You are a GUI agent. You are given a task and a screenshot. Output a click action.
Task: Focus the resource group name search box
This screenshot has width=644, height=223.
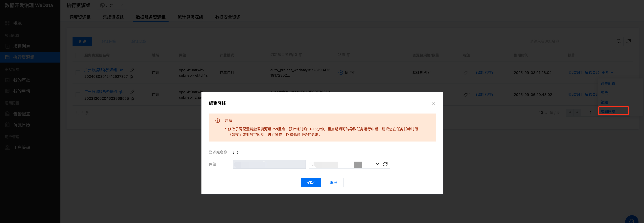tap(571, 41)
